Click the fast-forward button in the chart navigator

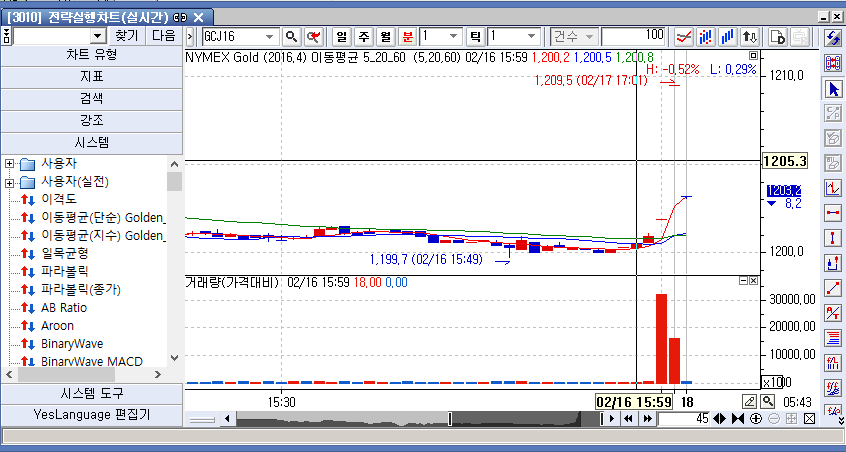648,419
